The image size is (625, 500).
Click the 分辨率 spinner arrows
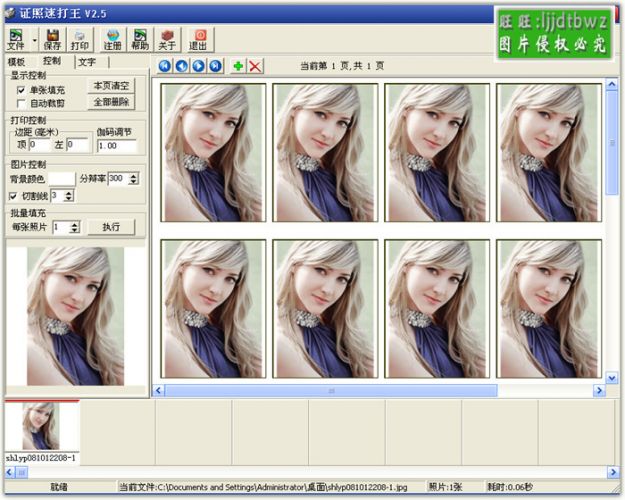pos(133,178)
